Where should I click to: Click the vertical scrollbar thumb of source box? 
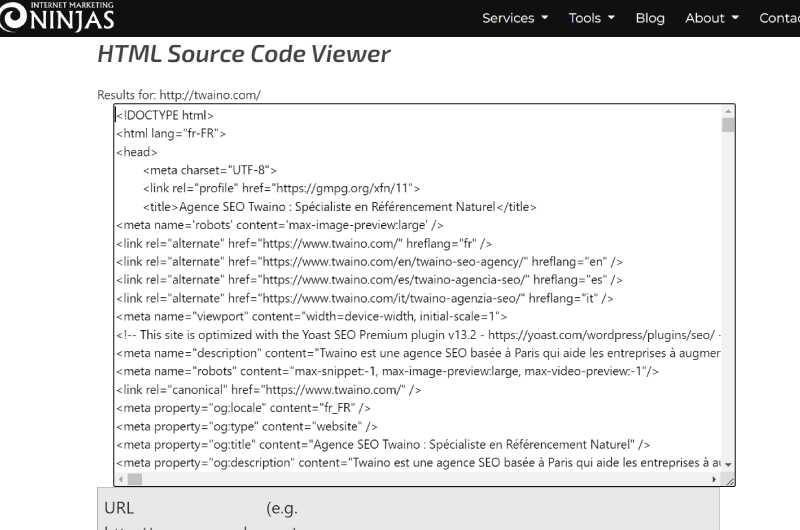coord(728,125)
